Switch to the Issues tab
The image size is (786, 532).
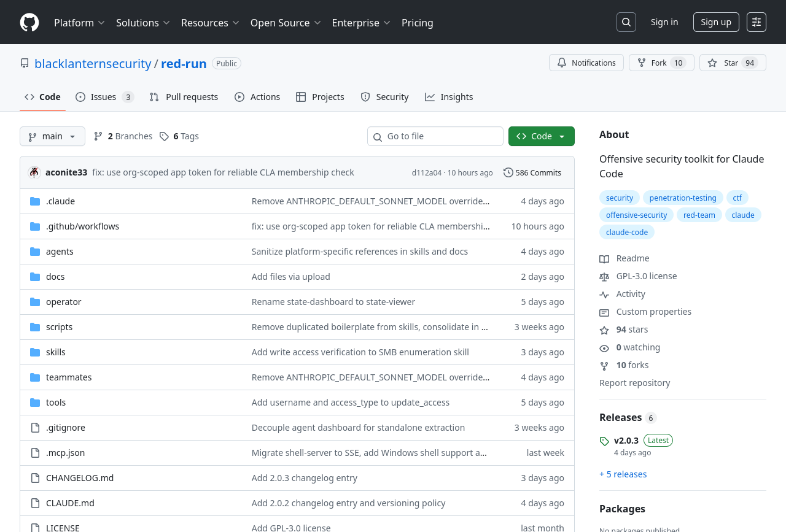click(104, 97)
